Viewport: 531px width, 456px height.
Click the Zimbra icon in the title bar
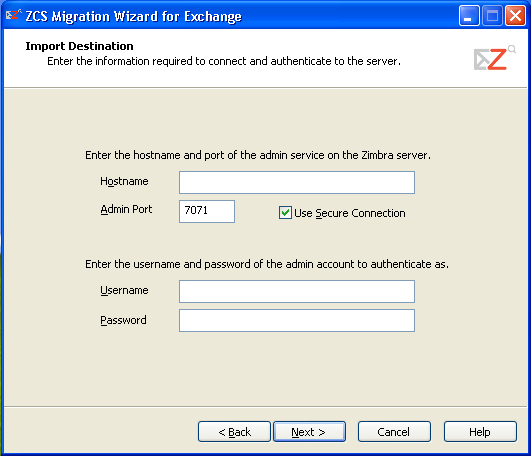pyautogui.click(x=14, y=15)
